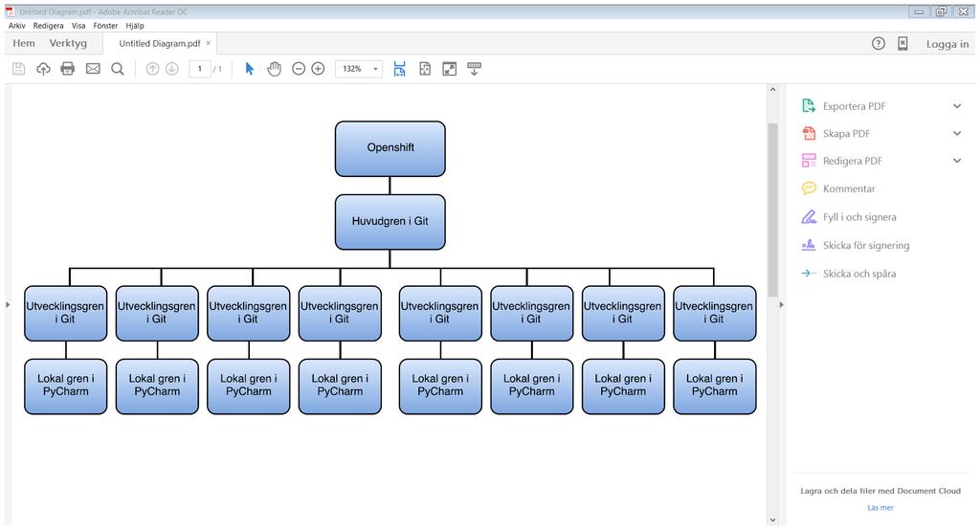980x530 pixels.
Task: Open the Fönster menu
Action: [105, 26]
